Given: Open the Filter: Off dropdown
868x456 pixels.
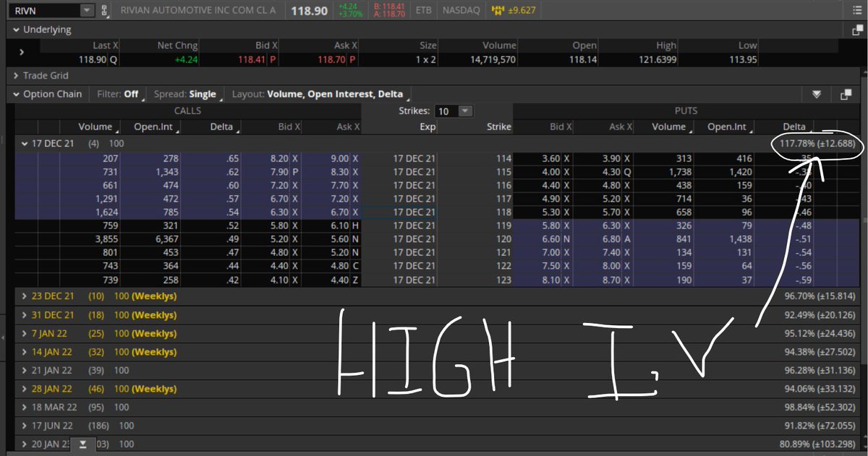Looking at the screenshot, I should pos(120,94).
